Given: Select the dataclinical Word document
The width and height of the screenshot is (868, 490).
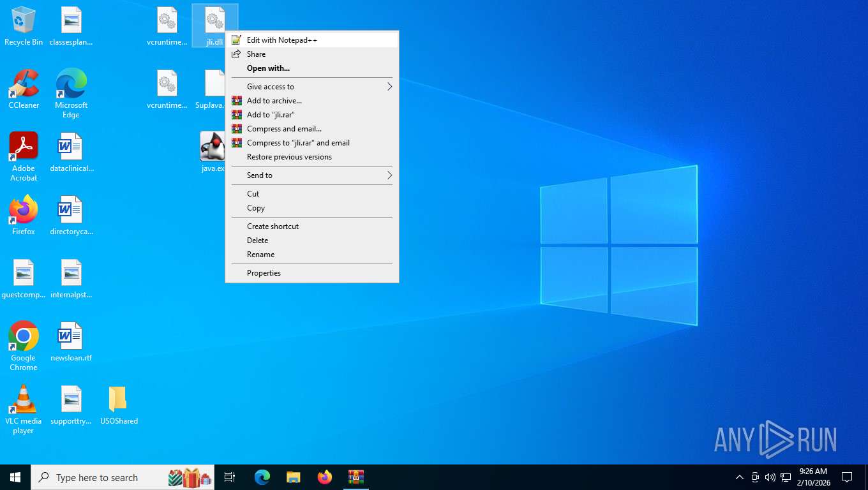Looking at the screenshot, I should coord(71,152).
